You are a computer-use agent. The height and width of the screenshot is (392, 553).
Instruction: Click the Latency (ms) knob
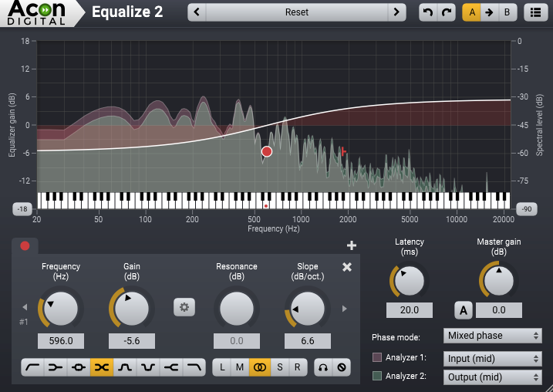[x=409, y=281]
